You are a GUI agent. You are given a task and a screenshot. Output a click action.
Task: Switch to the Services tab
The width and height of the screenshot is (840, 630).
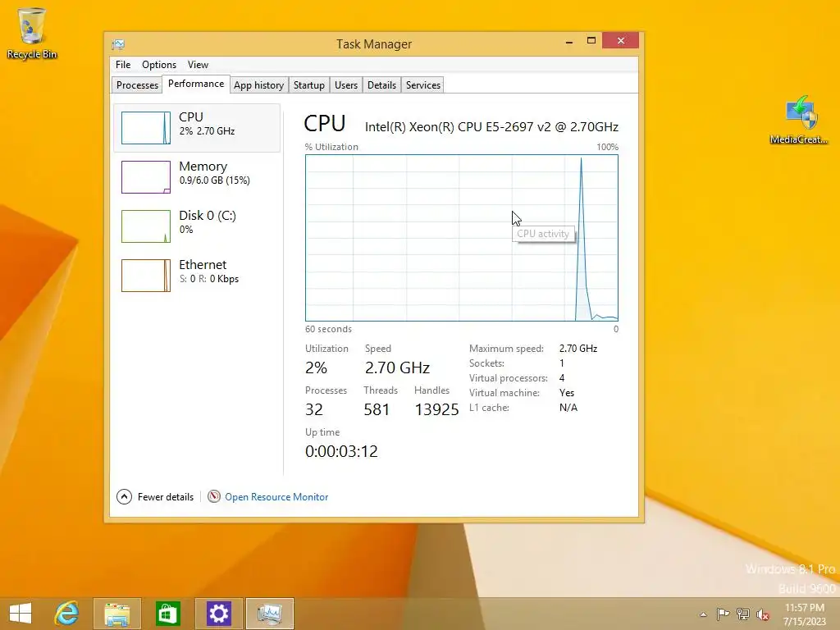coord(423,85)
